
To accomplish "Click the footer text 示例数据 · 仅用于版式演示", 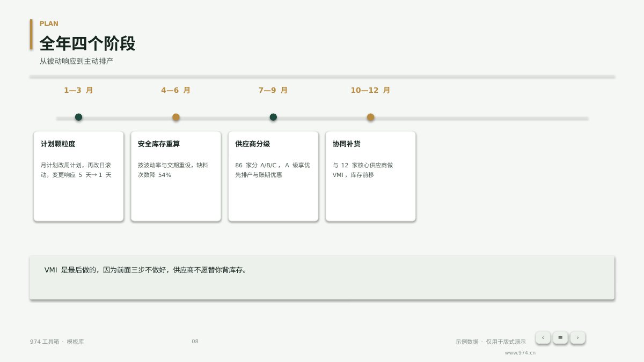I will 491,342.
